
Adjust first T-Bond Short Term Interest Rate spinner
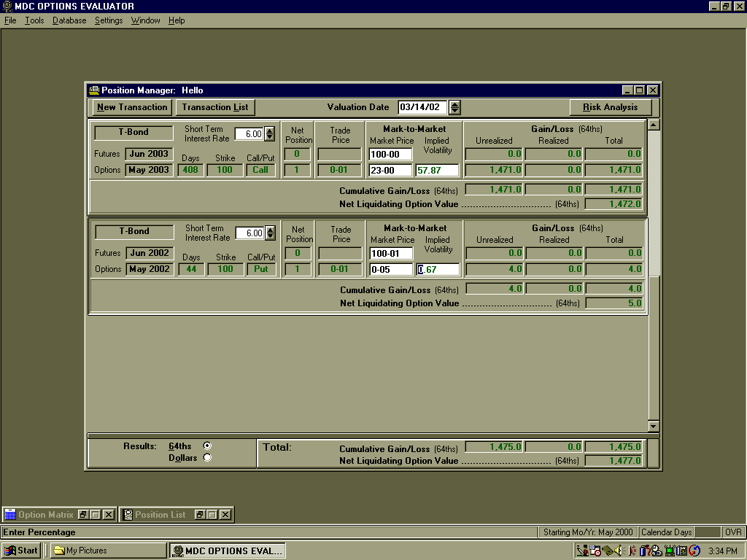(x=270, y=133)
